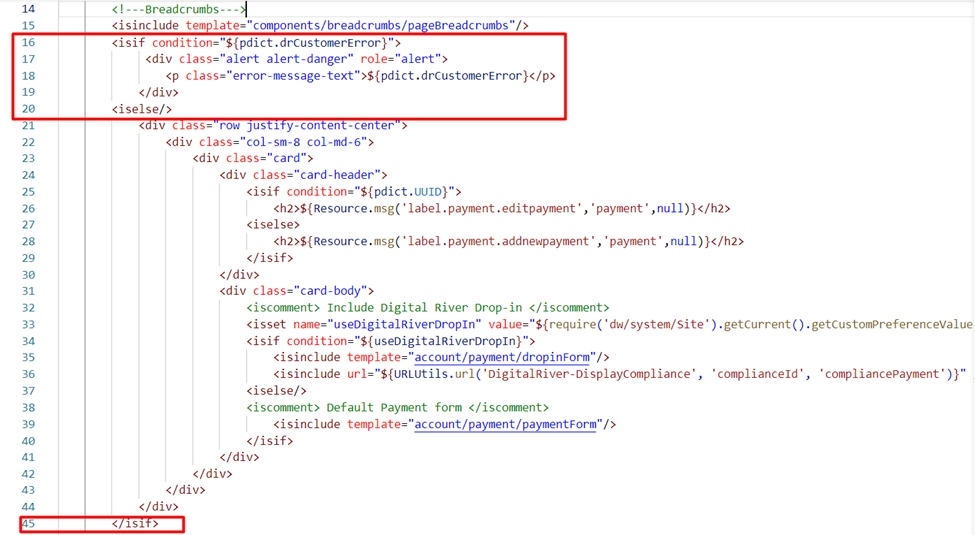Click line number 14 in the gutter

pyautogui.click(x=27, y=9)
